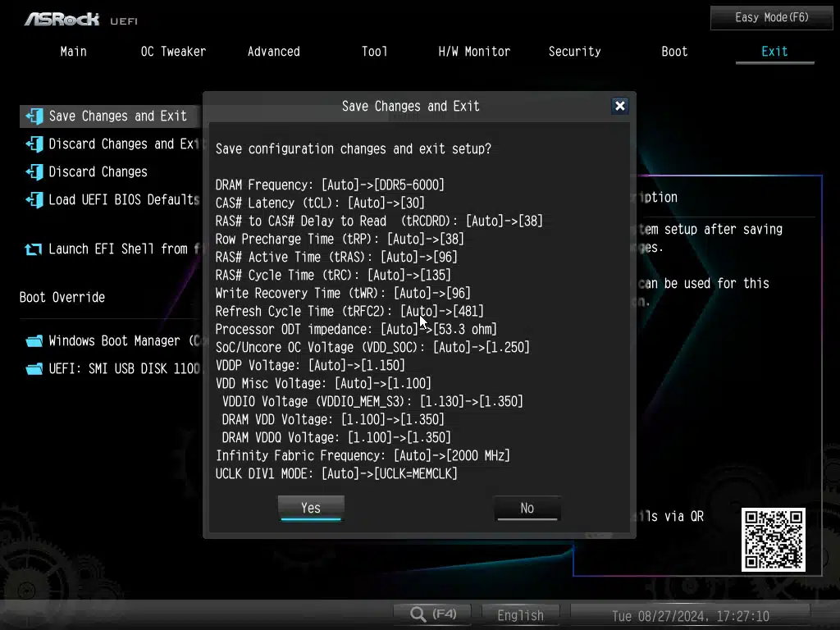Switch to Easy Mode (F6)

pyautogui.click(x=771, y=17)
